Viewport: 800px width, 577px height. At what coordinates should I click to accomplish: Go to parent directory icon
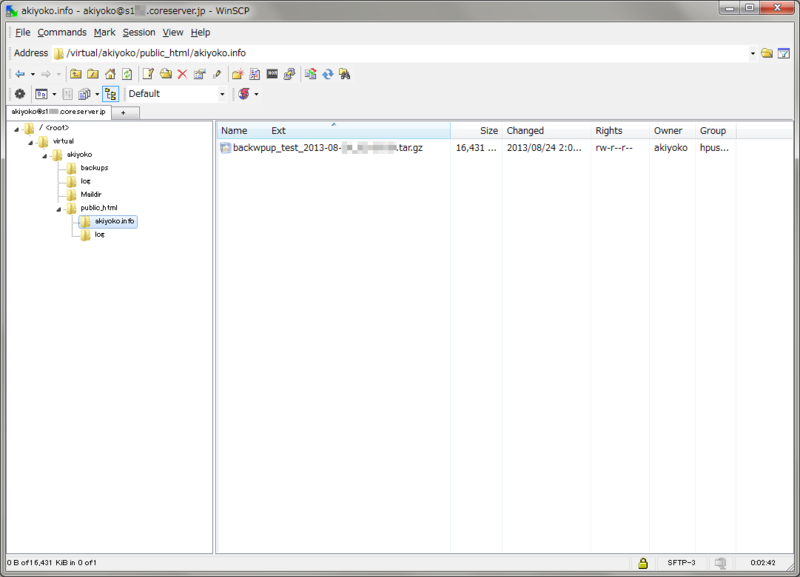click(76, 74)
